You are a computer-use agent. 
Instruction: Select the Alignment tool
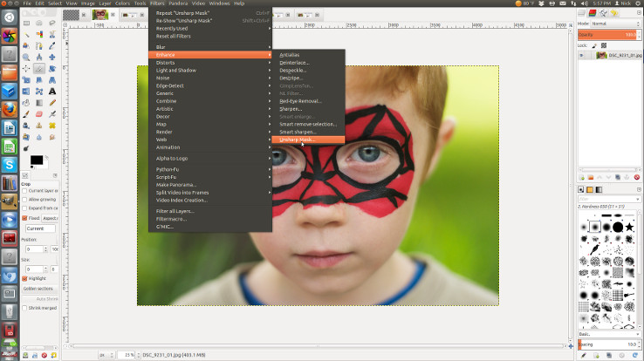[26, 69]
